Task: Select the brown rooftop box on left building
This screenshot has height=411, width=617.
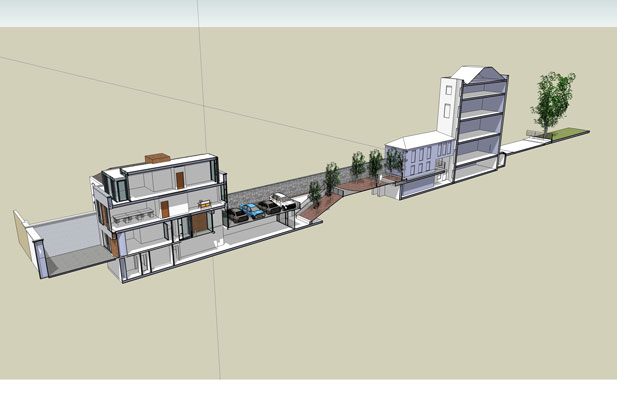Action: 156,157
